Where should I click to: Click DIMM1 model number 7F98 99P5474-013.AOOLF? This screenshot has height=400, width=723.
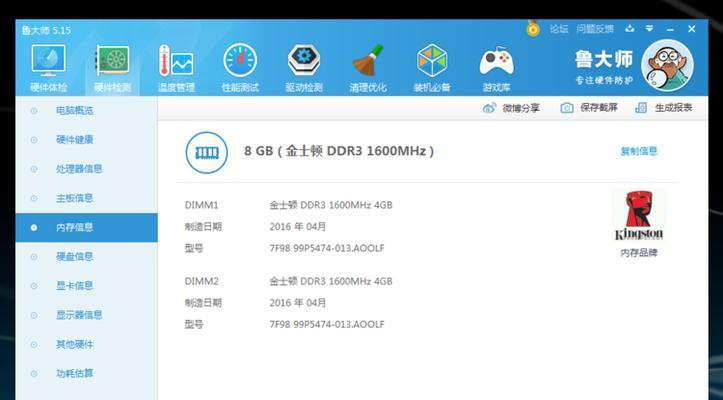tap(327, 248)
